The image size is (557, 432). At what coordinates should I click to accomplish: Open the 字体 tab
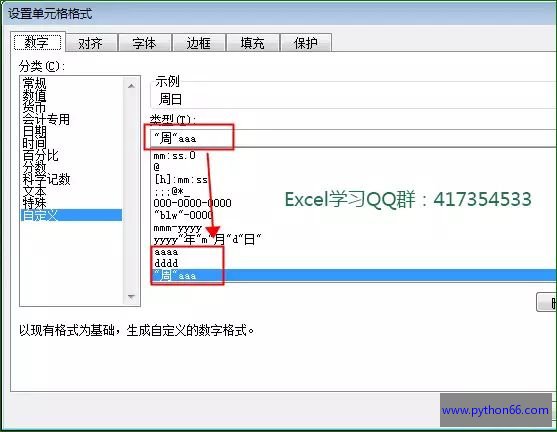(145, 43)
